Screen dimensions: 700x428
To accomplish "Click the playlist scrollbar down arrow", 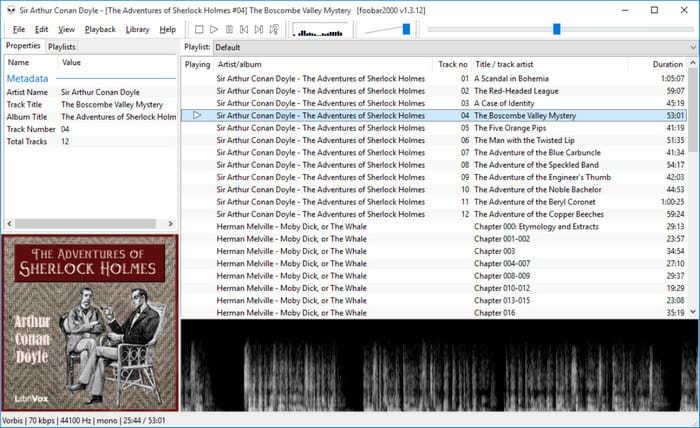I will coord(692,312).
